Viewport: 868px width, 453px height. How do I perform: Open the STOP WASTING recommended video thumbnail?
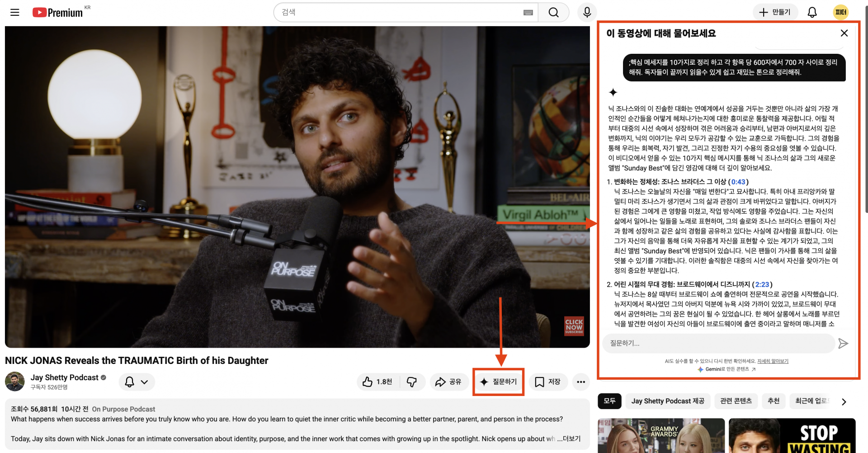(792, 436)
